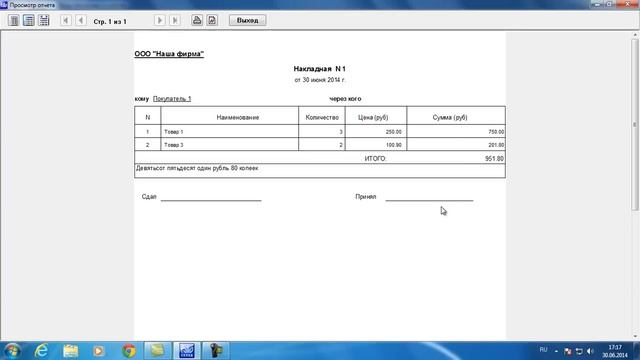Launch Google Chrome from taskbar
The height and width of the screenshot is (360, 640).
(129, 351)
